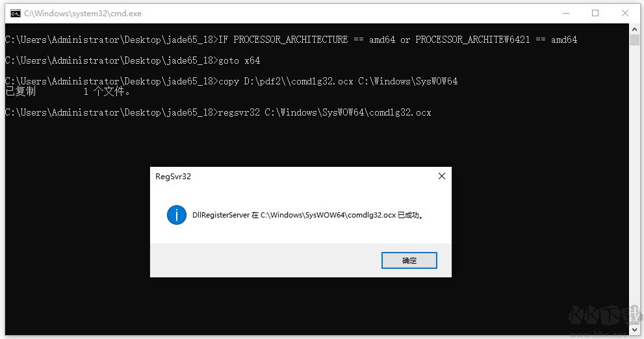Click the '已复制 1 个文件' output line
The height and width of the screenshot is (339, 644).
point(68,91)
